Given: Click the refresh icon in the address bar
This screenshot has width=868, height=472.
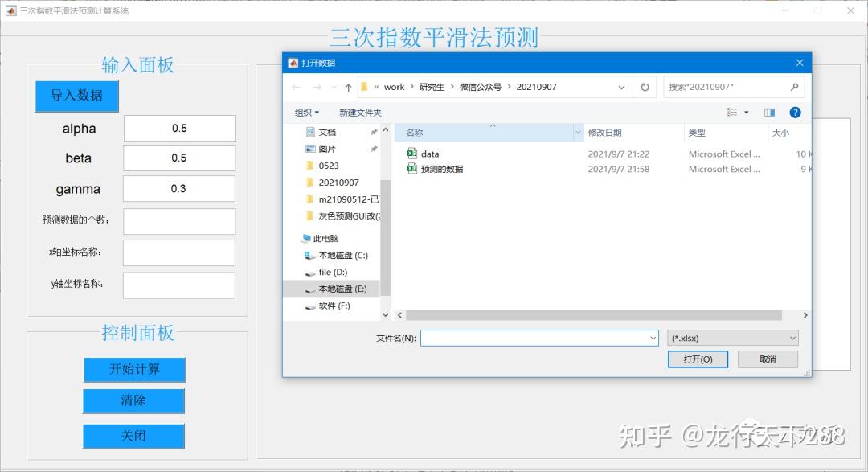Looking at the screenshot, I should tap(645, 86).
